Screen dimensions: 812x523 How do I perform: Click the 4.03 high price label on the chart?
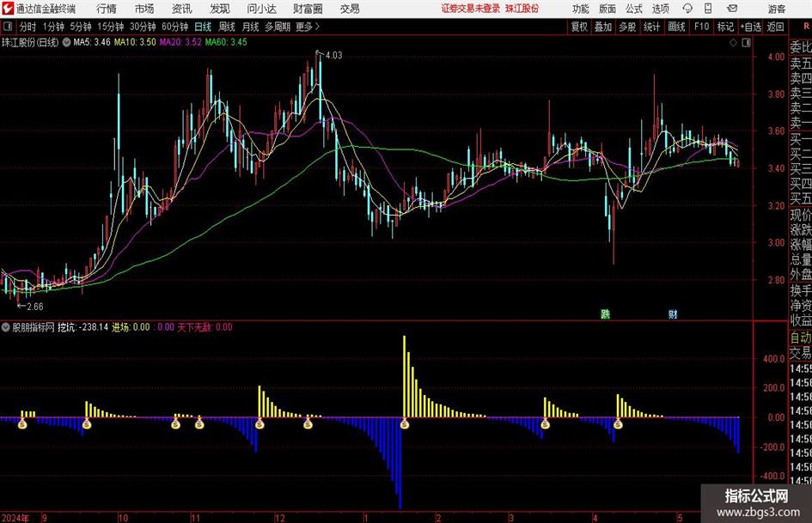(334, 55)
